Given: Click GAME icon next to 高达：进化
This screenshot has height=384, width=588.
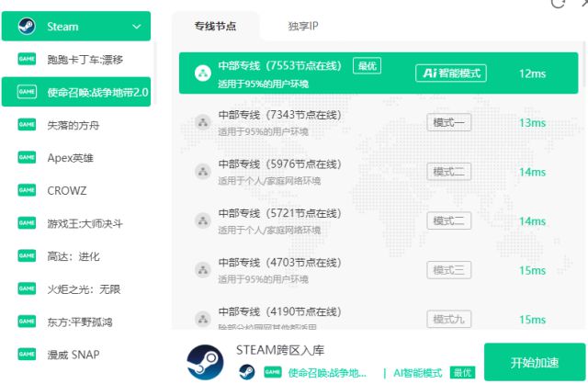Looking at the screenshot, I should 27,255.
